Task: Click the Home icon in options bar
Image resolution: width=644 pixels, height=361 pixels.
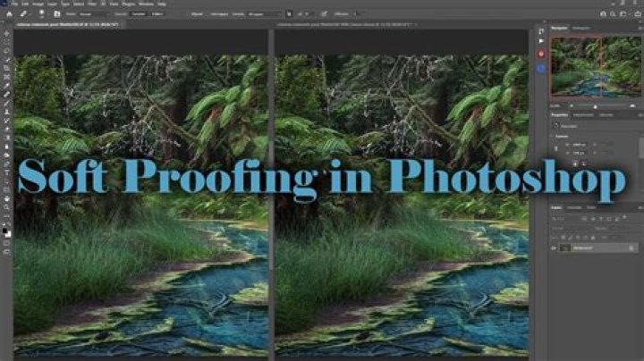Action: (9, 13)
